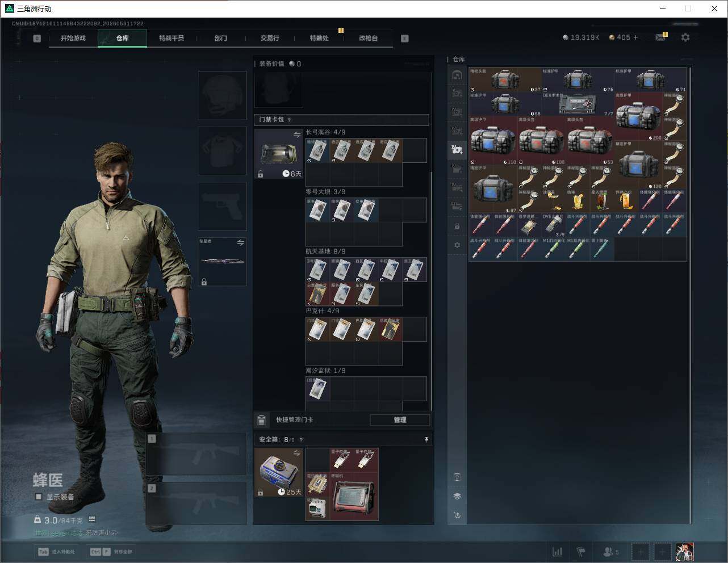Select the cola drink with mint leaves
The image size is (728, 563).
(602, 201)
